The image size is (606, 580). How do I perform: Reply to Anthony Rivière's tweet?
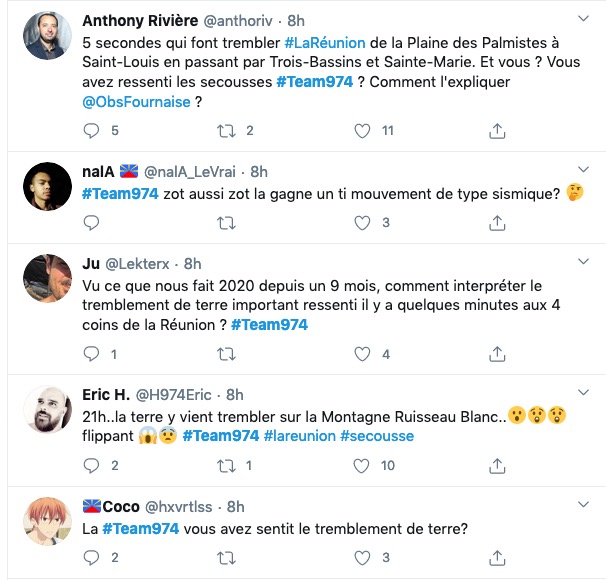point(92,130)
